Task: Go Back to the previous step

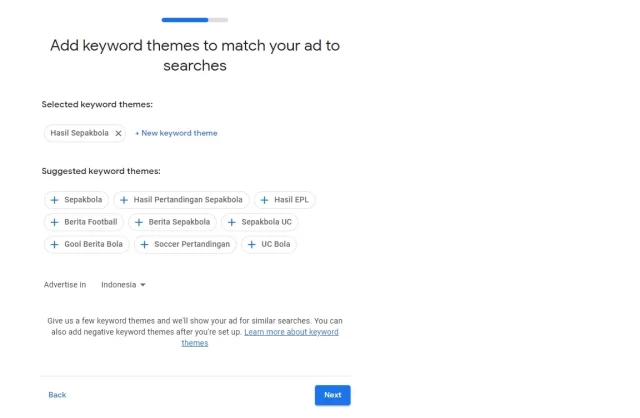Action: (57, 395)
